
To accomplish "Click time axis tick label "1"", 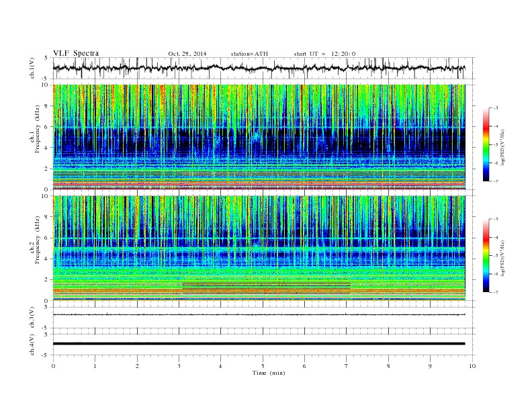I will (x=95, y=366).
